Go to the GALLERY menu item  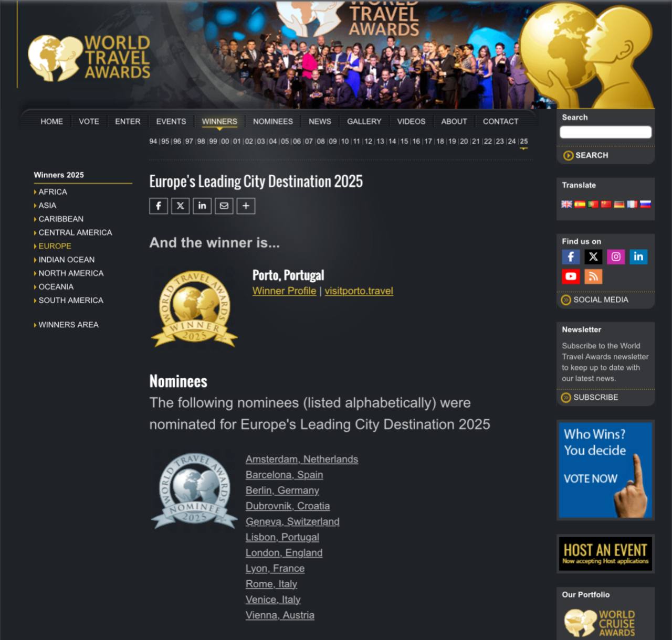point(364,121)
